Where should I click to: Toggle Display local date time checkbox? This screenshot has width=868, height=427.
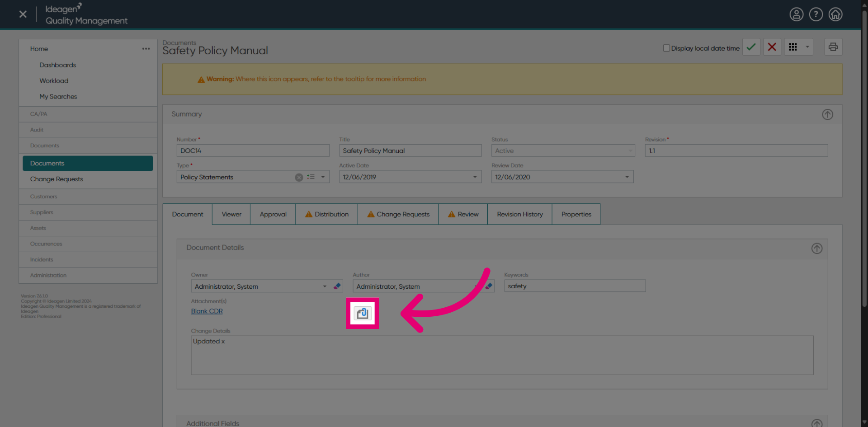click(666, 48)
